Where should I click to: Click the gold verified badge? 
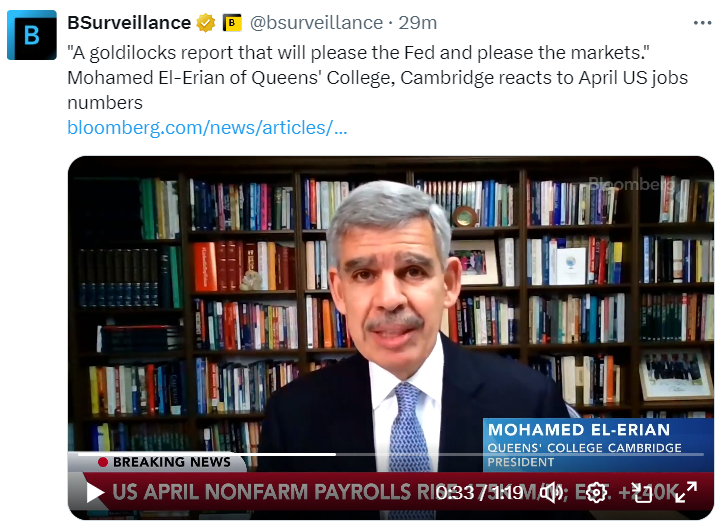(x=206, y=22)
